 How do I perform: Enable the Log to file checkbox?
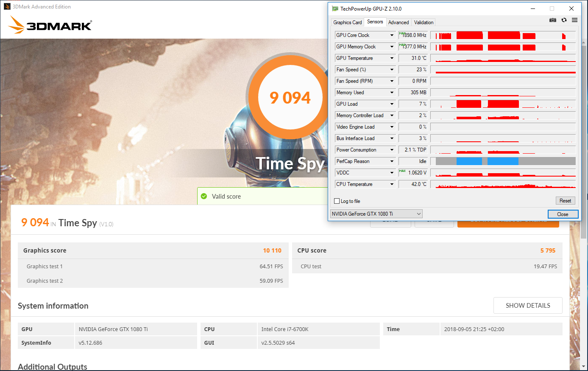[x=337, y=201]
